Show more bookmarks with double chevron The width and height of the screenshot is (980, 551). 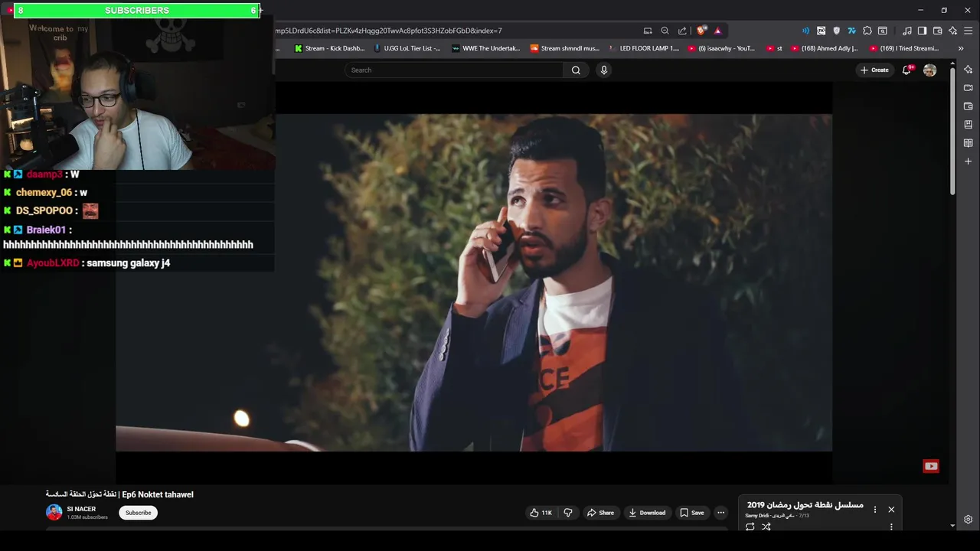pos(961,48)
